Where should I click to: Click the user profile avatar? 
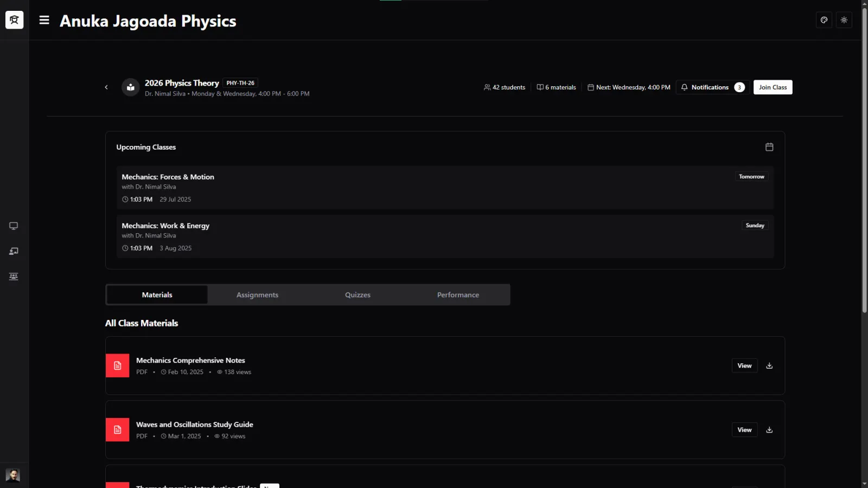[x=12, y=475]
